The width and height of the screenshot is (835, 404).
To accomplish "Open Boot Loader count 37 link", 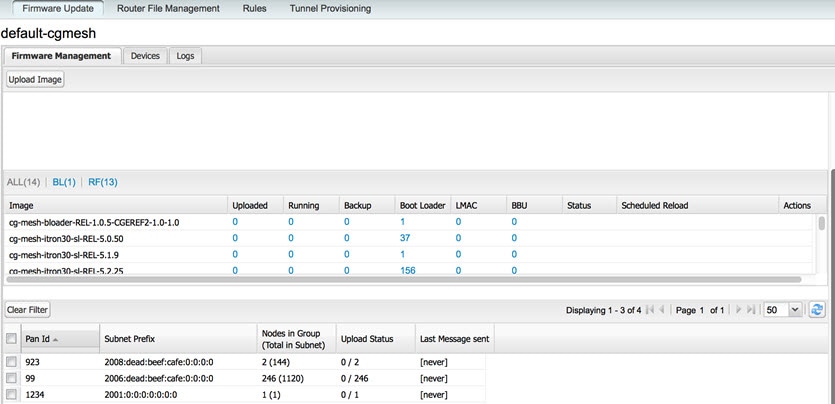I will point(405,238).
